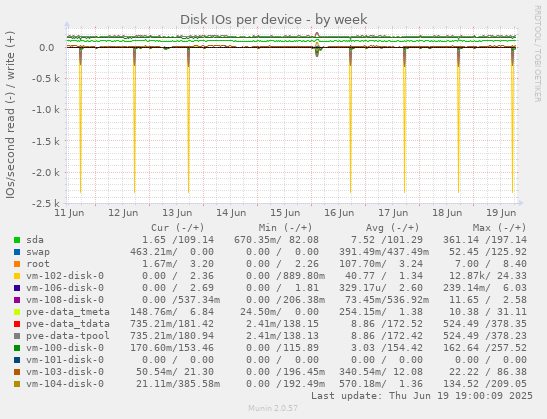Click vm-100-disk-0 cur value '170.60m/153.46'

pos(172,348)
